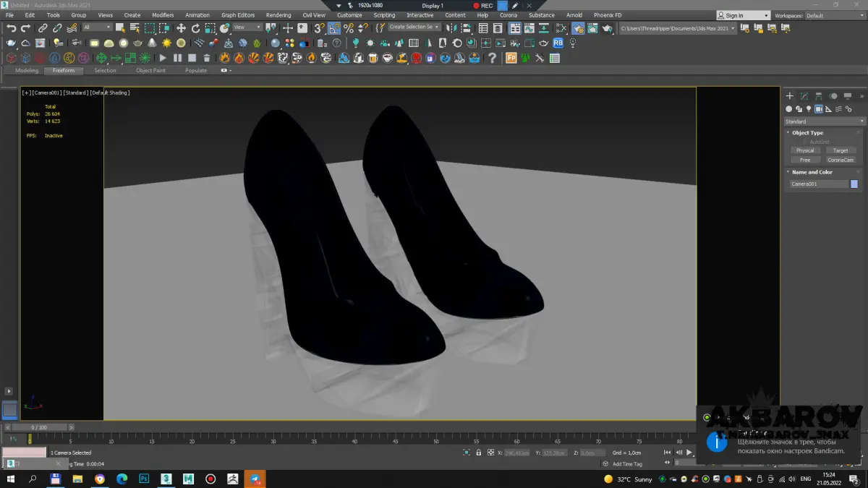This screenshot has width=868, height=488.
Task: Open the Graph Editors menu
Action: (238, 15)
